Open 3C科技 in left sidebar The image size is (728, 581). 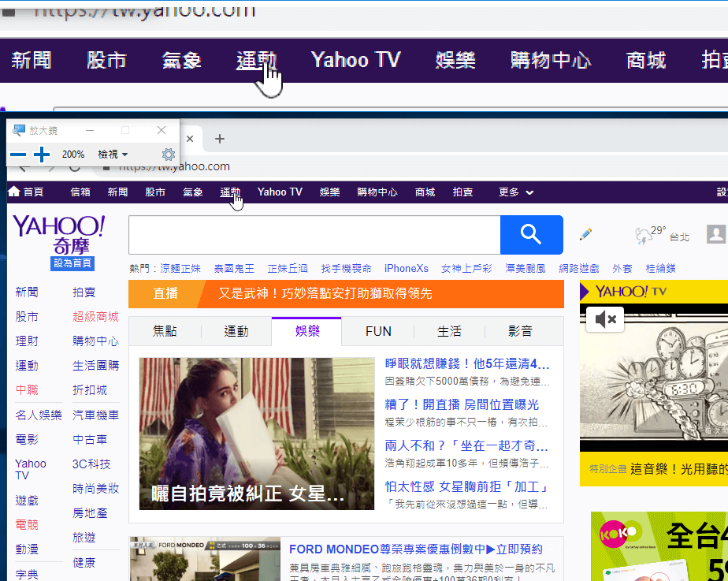click(91, 464)
